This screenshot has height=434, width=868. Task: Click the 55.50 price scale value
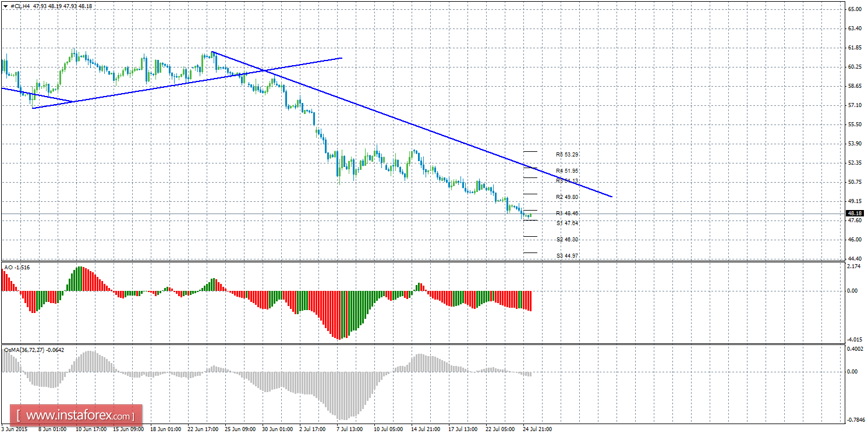(855, 124)
